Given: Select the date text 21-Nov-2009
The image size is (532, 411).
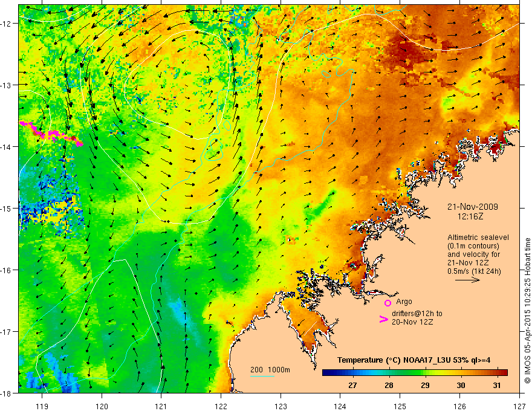Looking at the screenshot, I should pos(472,207).
